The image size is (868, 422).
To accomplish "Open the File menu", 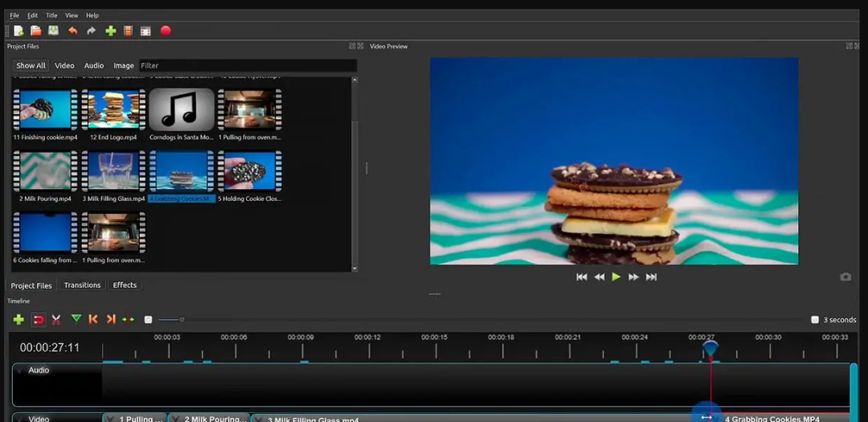I will coord(14,15).
